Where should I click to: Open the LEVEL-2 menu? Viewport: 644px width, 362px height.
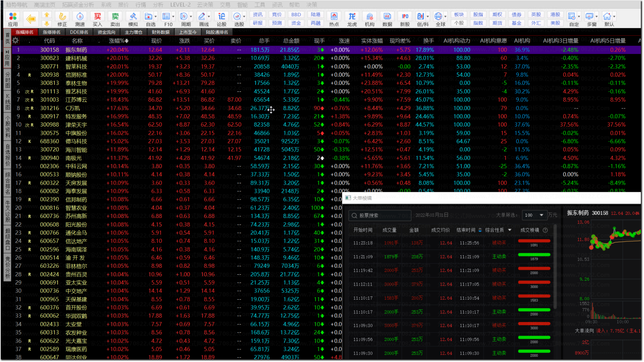tap(181, 5)
